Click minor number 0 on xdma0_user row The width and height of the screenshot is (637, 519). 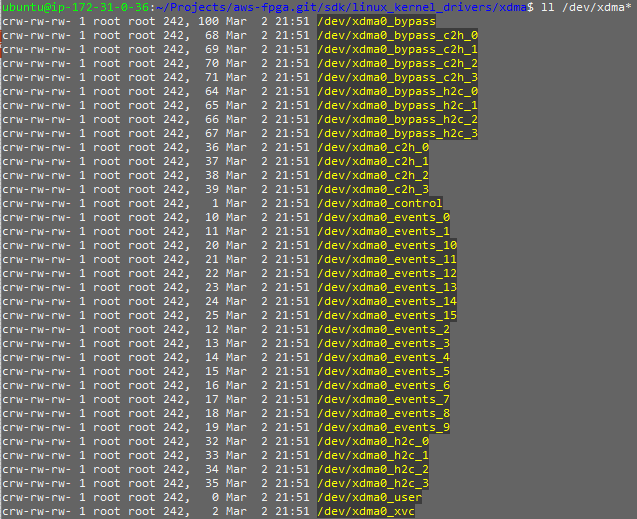tap(215, 498)
